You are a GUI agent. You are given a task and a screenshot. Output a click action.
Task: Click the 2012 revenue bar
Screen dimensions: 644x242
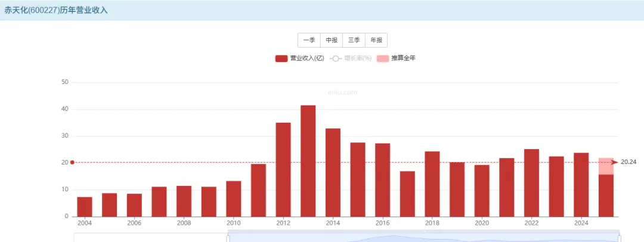tap(283, 170)
